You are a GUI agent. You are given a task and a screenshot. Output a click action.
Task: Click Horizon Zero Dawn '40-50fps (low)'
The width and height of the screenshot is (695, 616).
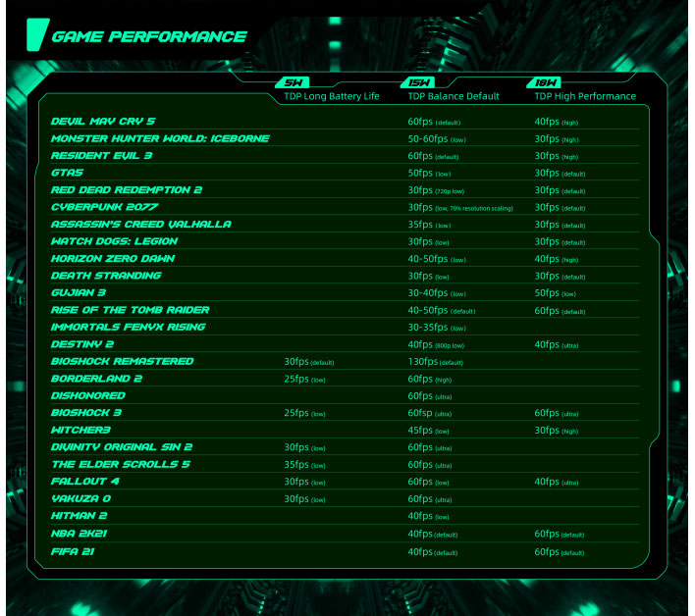click(x=437, y=259)
